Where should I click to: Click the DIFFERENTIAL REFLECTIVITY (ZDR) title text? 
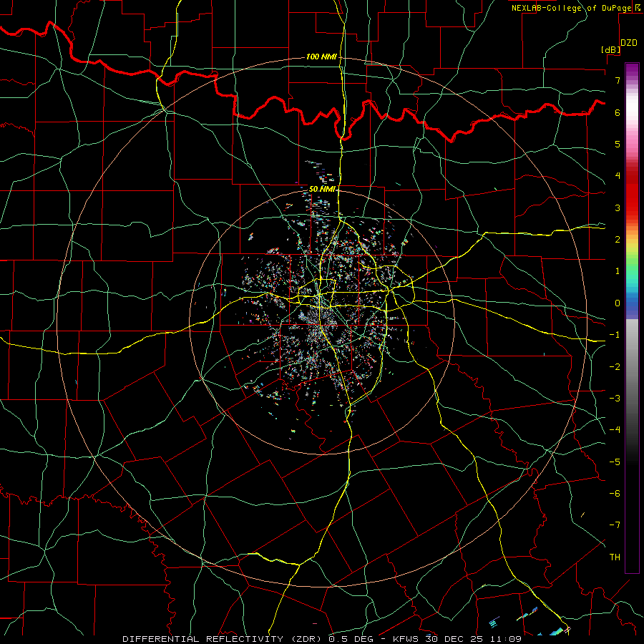coord(224,639)
